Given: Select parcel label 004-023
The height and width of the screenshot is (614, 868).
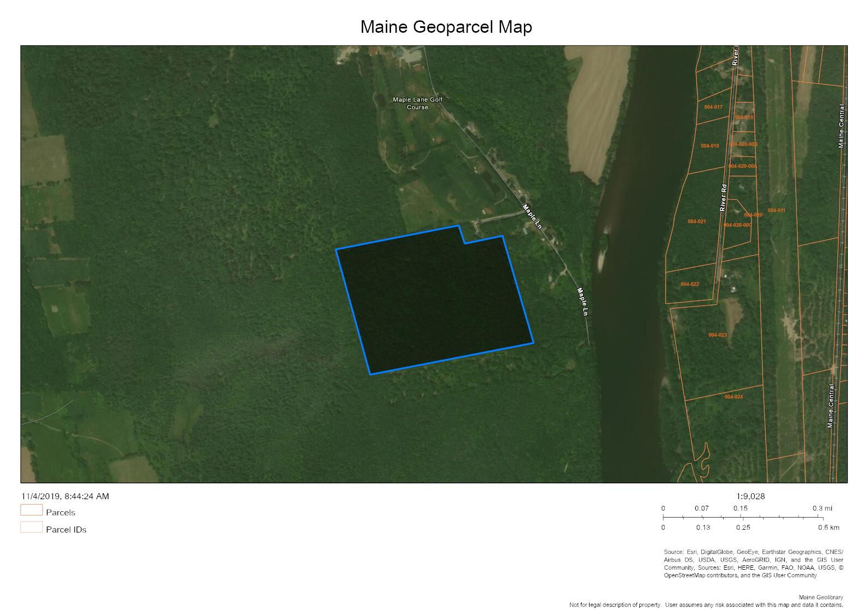Looking at the screenshot, I should 718,335.
